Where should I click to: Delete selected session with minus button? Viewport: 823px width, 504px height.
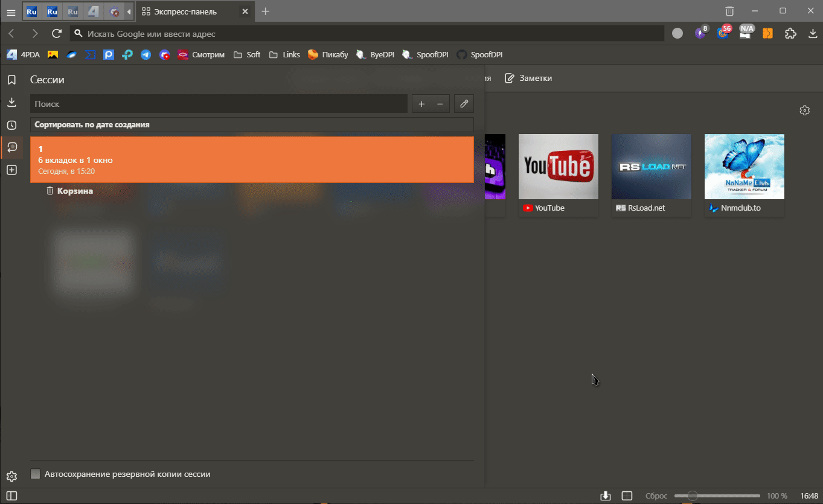(440, 104)
